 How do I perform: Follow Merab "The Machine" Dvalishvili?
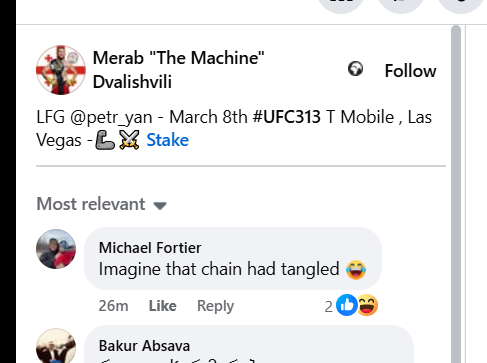pyautogui.click(x=410, y=71)
